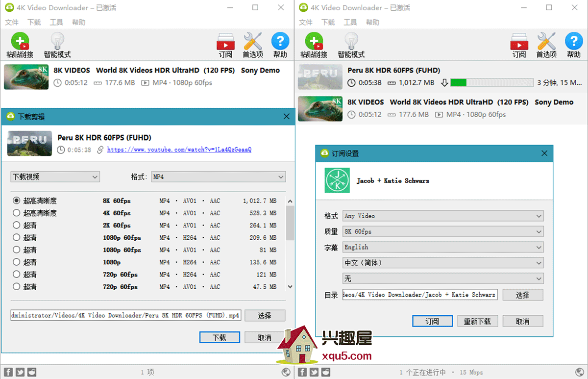Open 工具 menu in left window
Screen dimensions: 588x379
(56, 22)
